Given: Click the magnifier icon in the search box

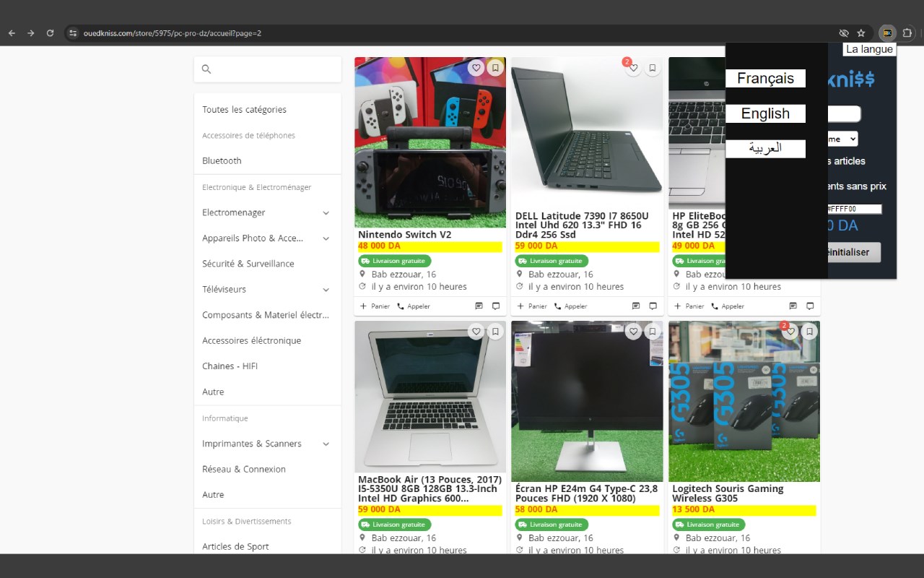Looking at the screenshot, I should click(x=206, y=69).
